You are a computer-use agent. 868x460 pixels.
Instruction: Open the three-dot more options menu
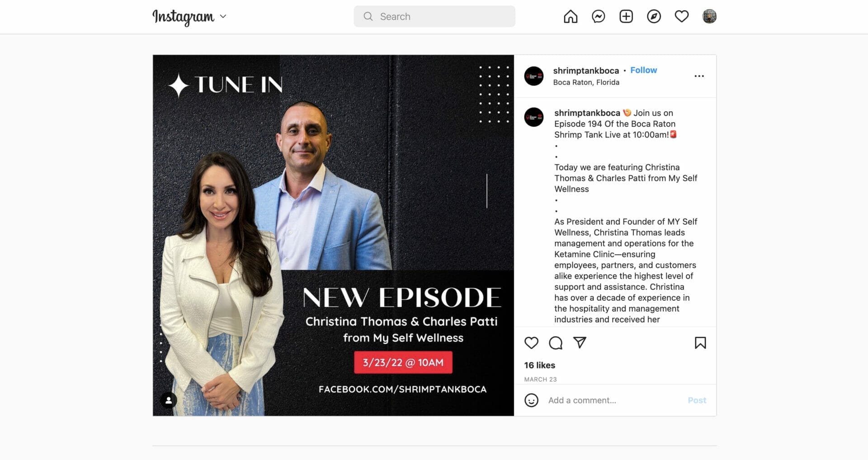tap(699, 76)
